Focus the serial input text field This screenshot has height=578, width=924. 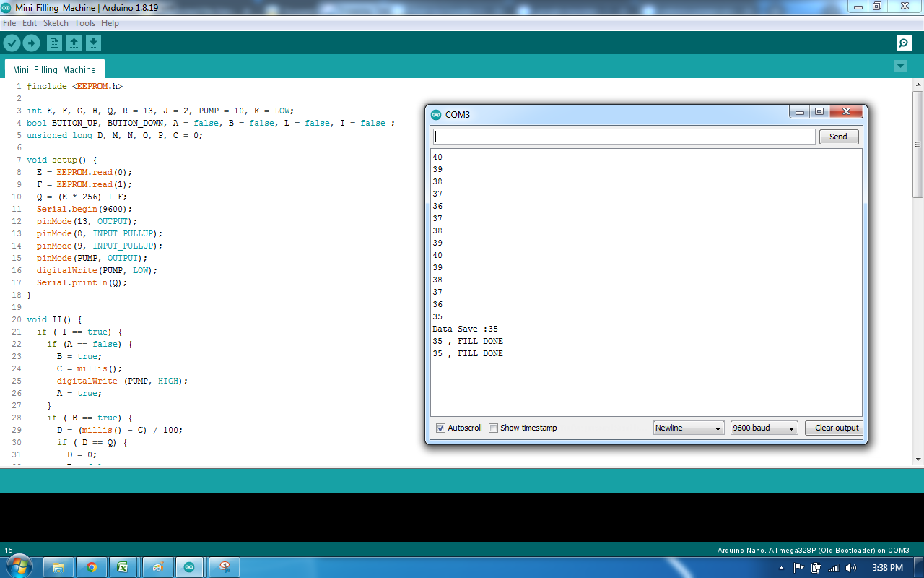pos(624,137)
